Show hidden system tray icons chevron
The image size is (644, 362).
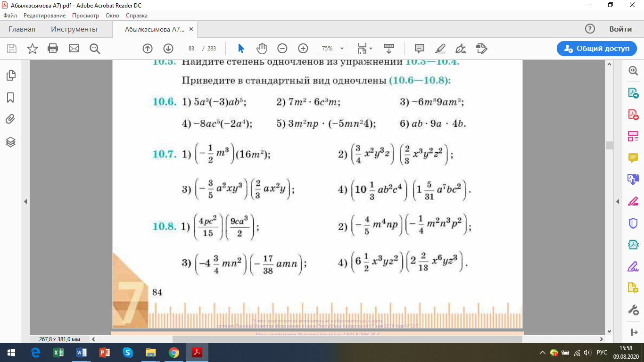(x=542, y=353)
